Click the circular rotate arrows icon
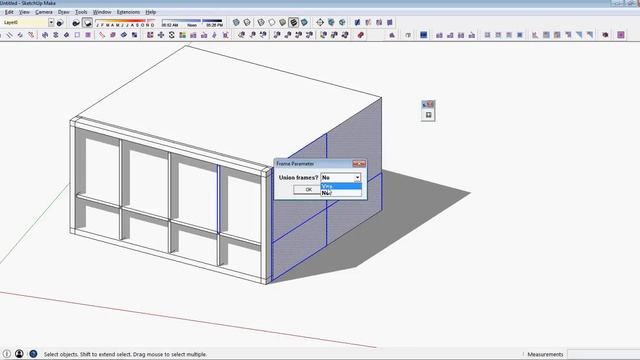This screenshot has width=640, height=360. click(x=171, y=35)
